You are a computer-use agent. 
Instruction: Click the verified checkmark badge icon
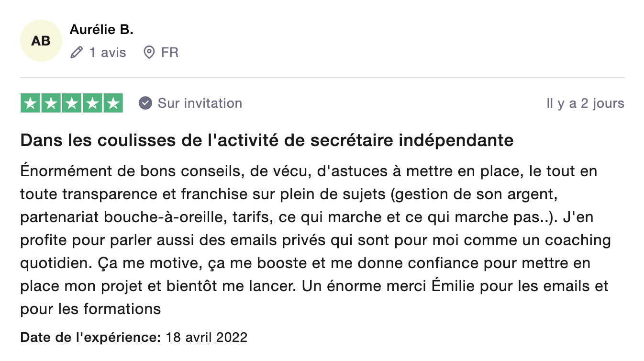click(x=145, y=103)
